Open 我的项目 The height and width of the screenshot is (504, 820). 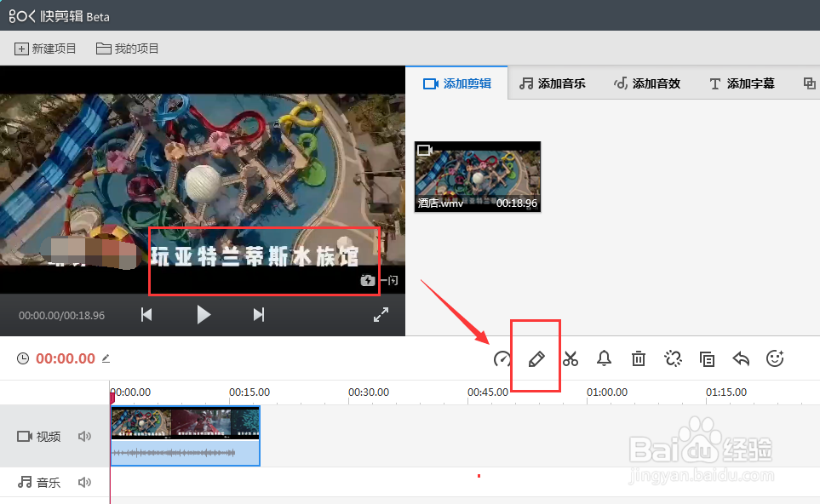pyautogui.click(x=126, y=49)
